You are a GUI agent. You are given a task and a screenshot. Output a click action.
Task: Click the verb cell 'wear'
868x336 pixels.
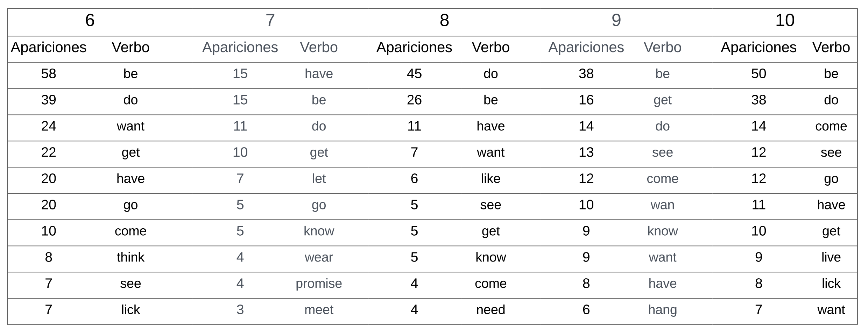[319, 257]
